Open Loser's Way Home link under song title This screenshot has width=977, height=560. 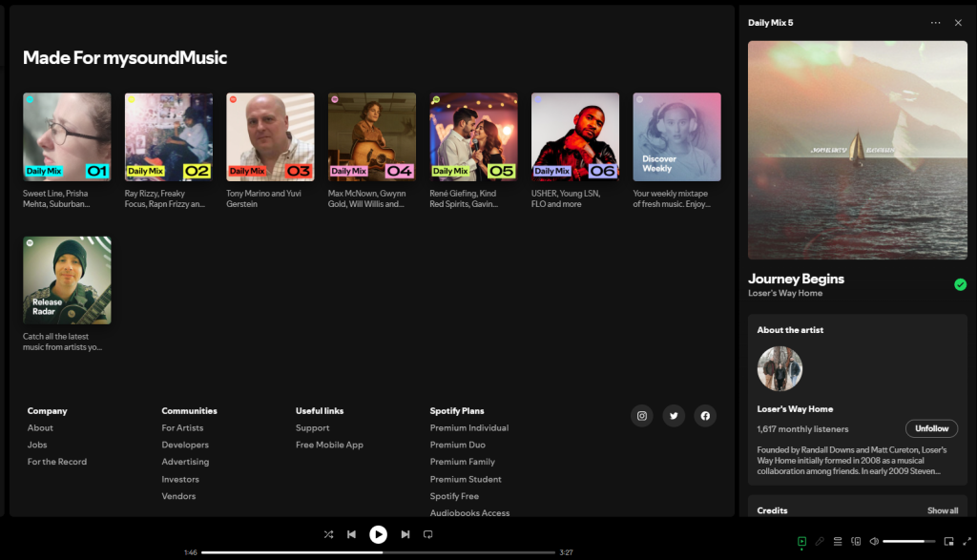(x=785, y=294)
